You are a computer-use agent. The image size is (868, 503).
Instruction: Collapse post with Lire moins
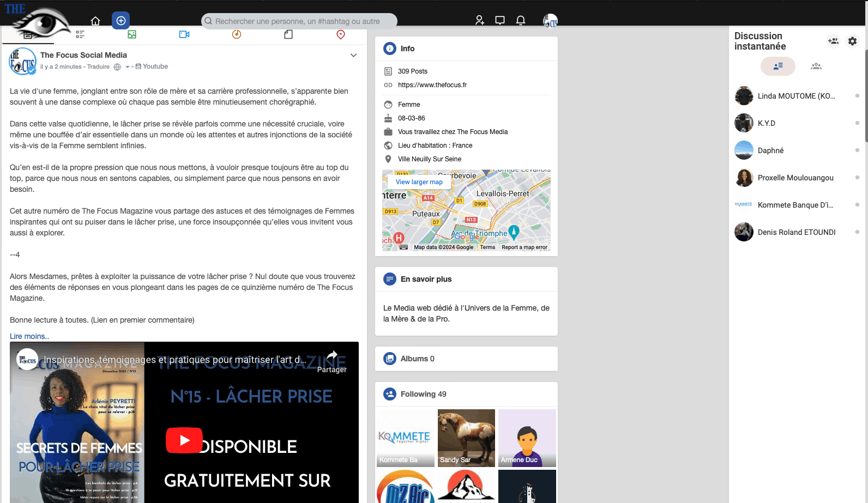29,336
